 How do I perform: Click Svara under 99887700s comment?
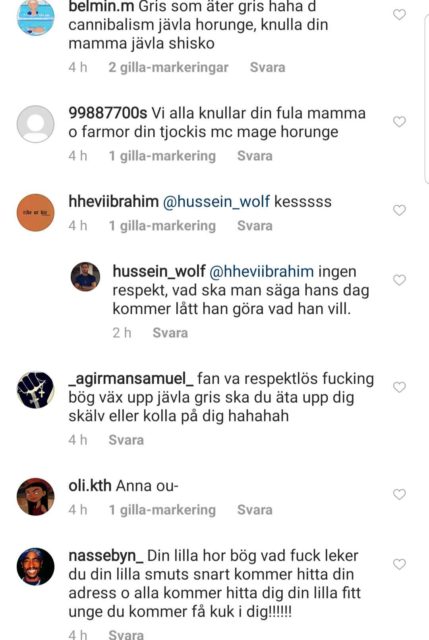point(255,156)
